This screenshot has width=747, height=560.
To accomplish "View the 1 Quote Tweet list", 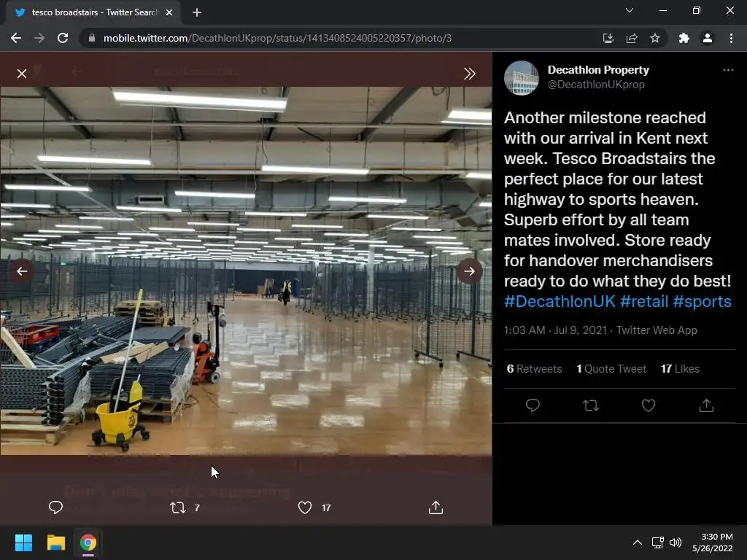I will coord(611,368).
